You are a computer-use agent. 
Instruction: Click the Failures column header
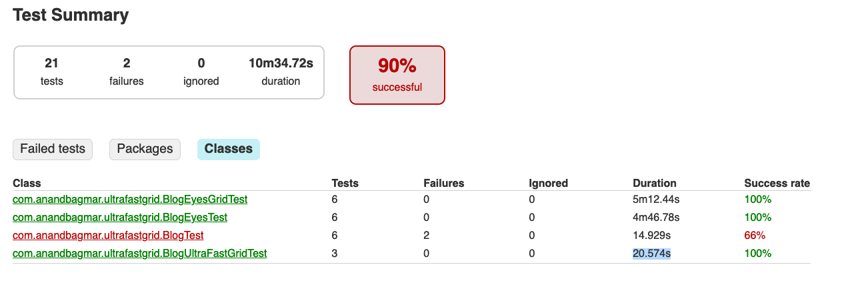click(x=443, y=183)
